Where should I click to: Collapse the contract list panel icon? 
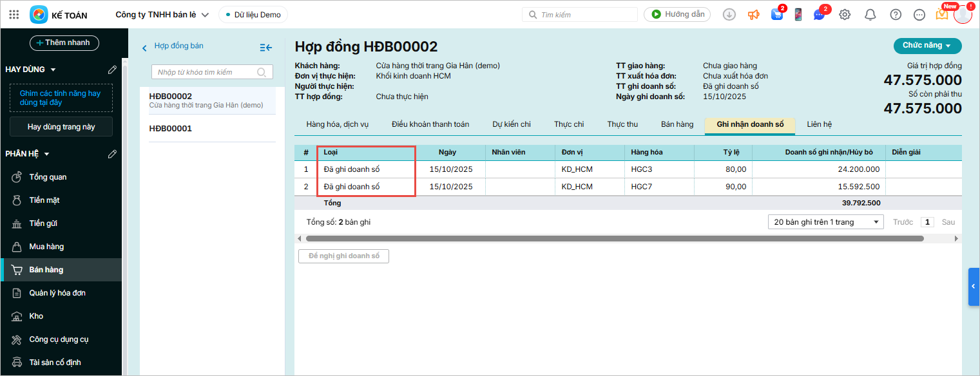pyautogui.click(x=265, y=47)
